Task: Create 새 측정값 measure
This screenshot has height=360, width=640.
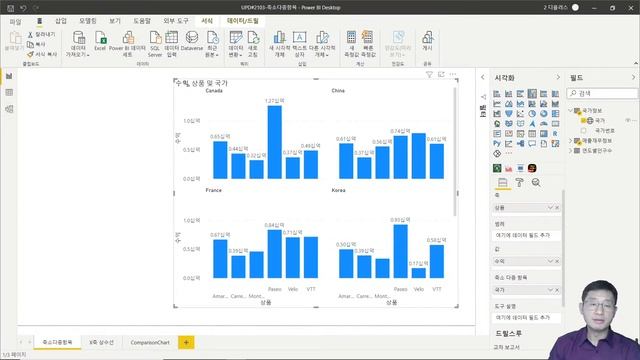Action: coord(351,44)
